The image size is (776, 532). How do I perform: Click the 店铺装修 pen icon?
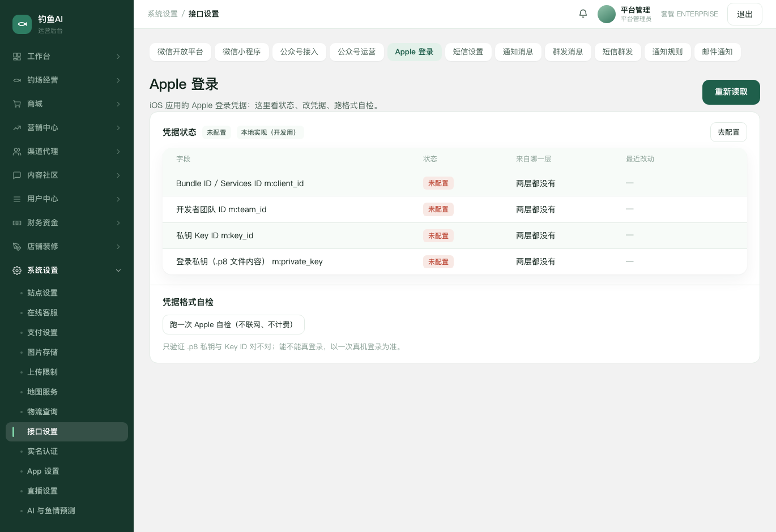click(17, 247)
